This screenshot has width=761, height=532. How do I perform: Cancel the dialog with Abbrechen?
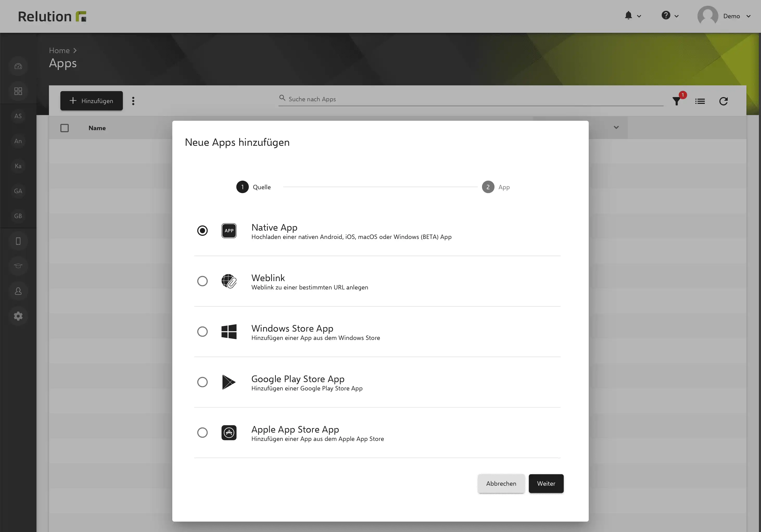tap(501, 484)
